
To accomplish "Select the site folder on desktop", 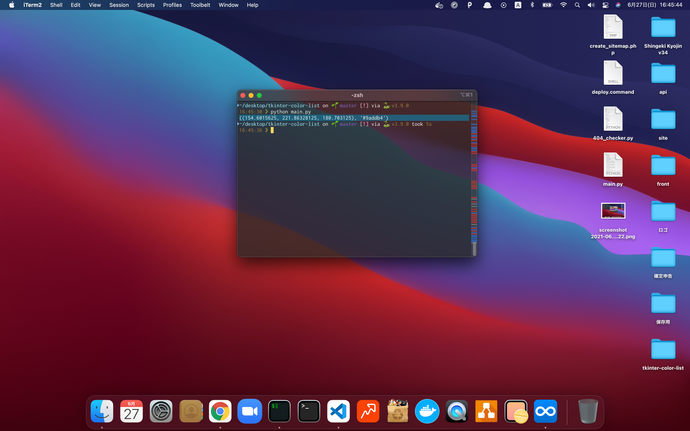I will 663,124.
